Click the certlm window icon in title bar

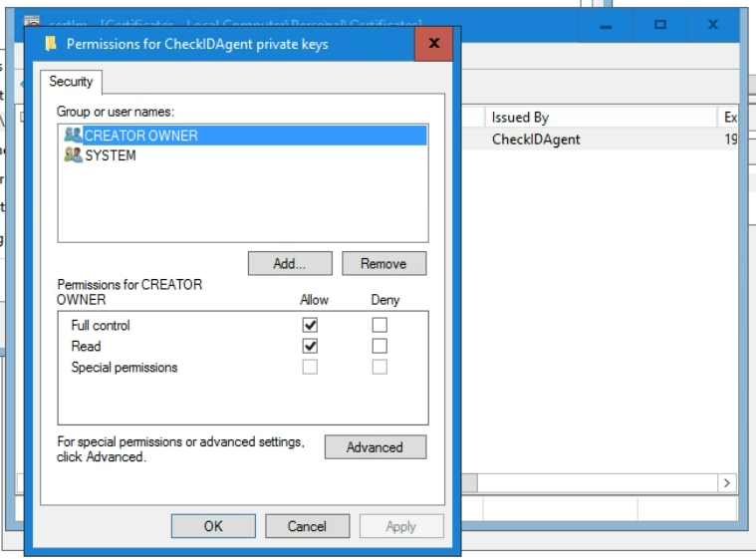(x=33, y=22)
